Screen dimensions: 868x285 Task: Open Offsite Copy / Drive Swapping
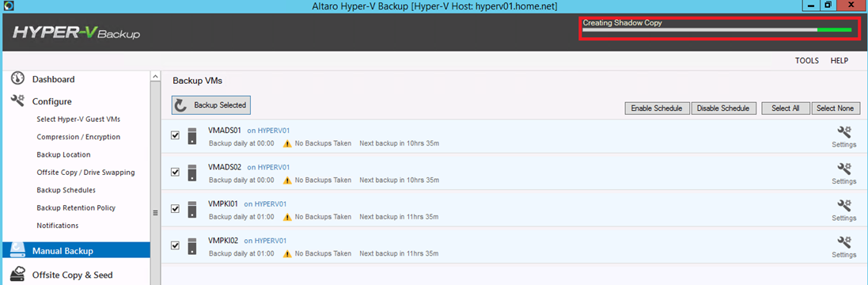85,173
